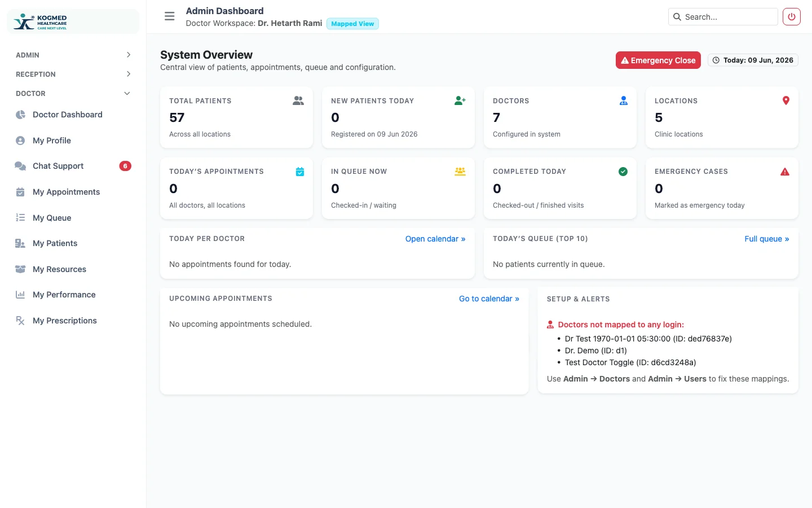Open My Profile page

(x=73, y=141)
